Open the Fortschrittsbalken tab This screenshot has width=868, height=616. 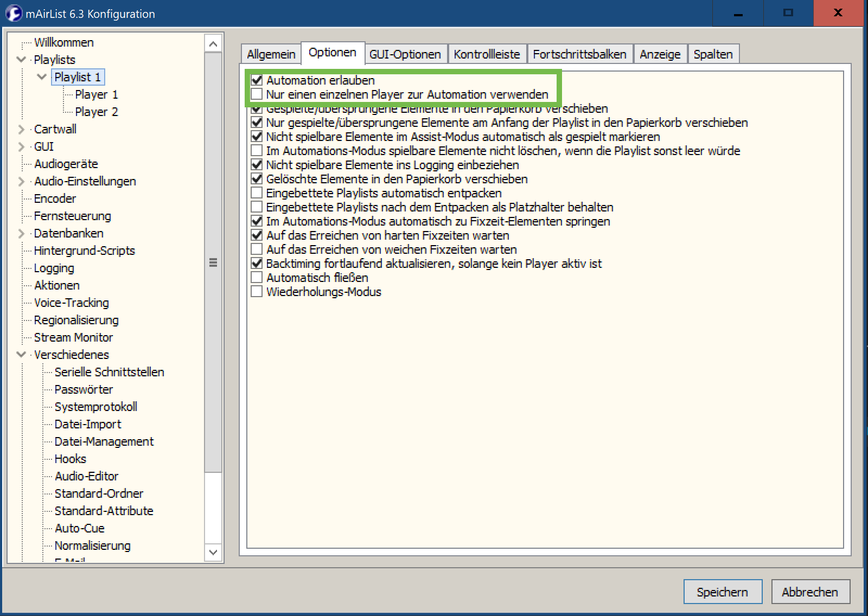click(579, 54)
